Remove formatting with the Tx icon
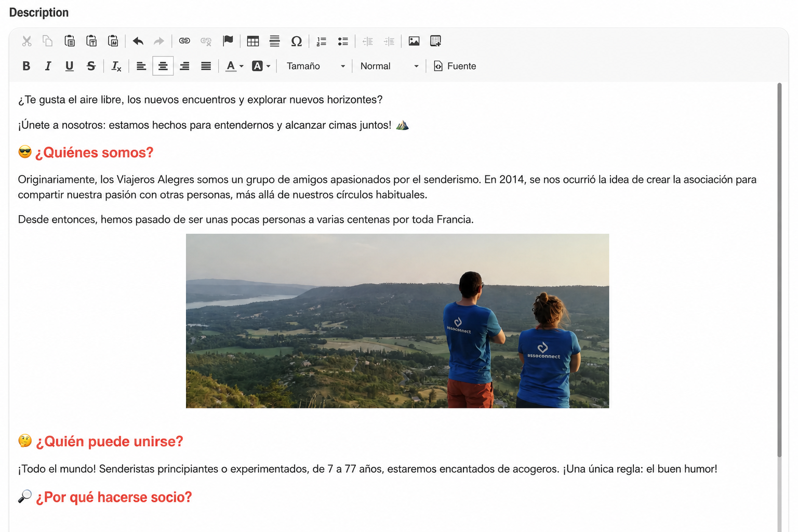 pyautogui.click(x=116, y=66)
